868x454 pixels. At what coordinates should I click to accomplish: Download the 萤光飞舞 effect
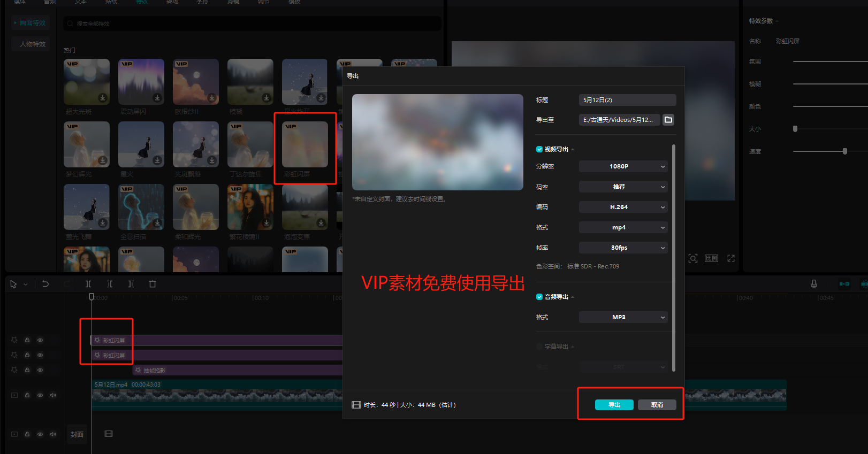click(x=103, y=223)
